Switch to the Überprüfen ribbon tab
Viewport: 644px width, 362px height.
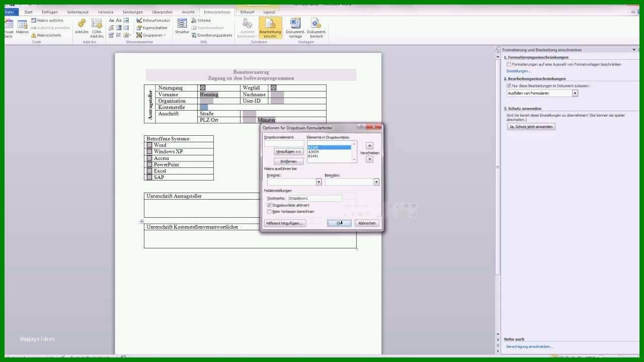pos(162,12)
